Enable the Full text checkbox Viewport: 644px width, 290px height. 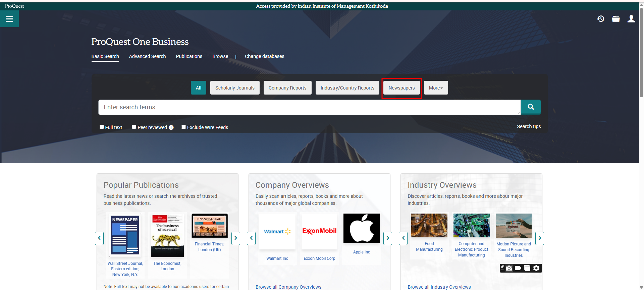coord(102,127)
